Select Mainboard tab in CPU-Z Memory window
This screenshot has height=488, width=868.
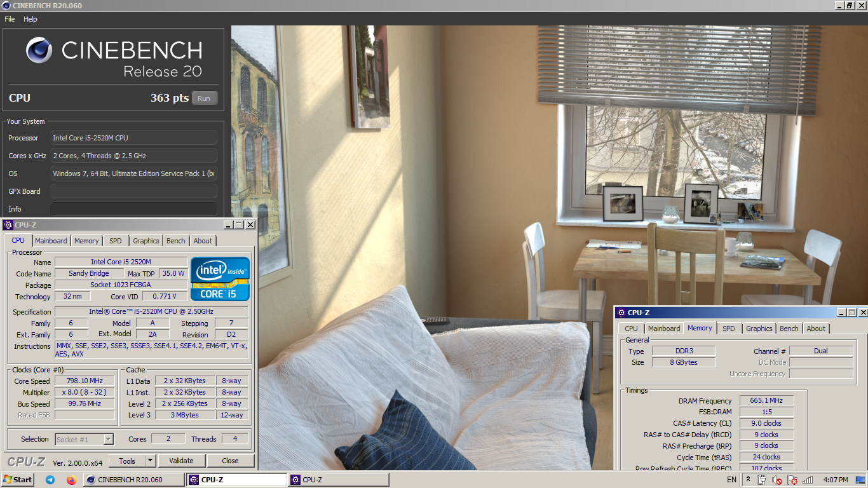[664, 329]
